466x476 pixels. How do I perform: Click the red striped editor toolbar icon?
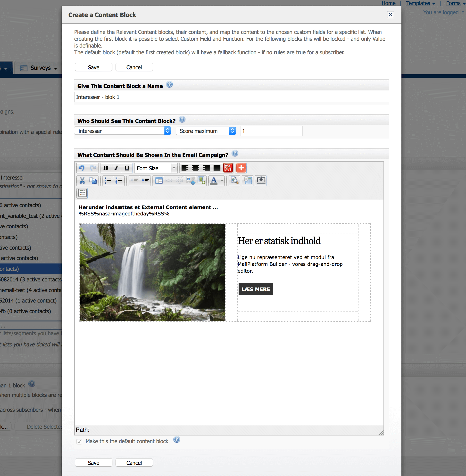click(x=228, y=168)
